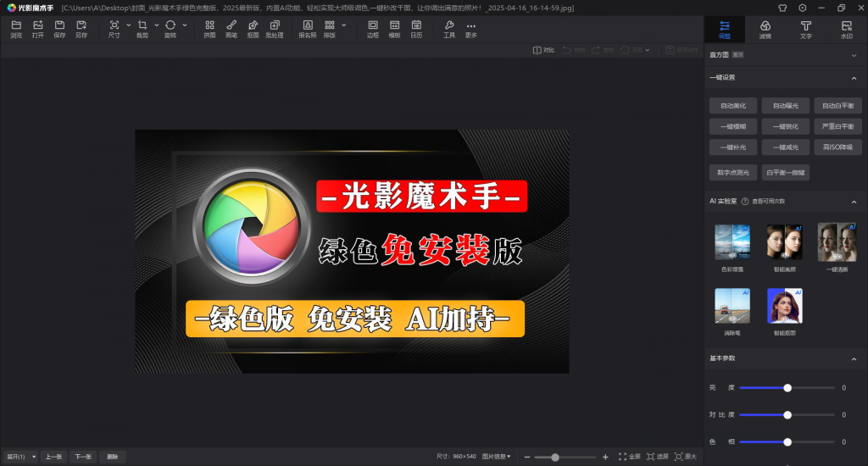Click 全屏 fullscreen view icon
The image size is (868, 466).
(x=630, y=457)
